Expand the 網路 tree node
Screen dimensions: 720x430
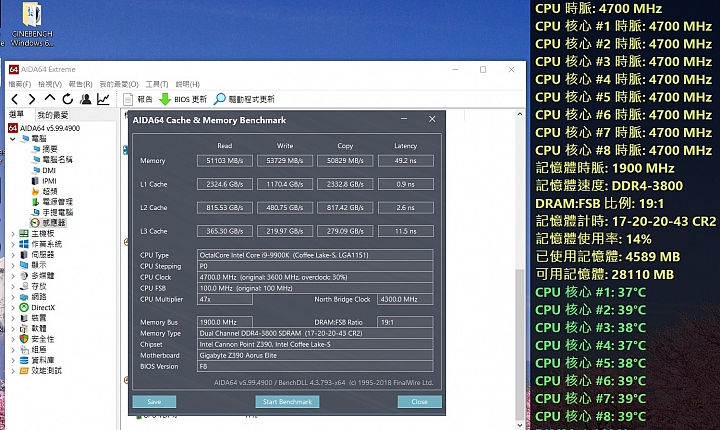coord(13,297)
